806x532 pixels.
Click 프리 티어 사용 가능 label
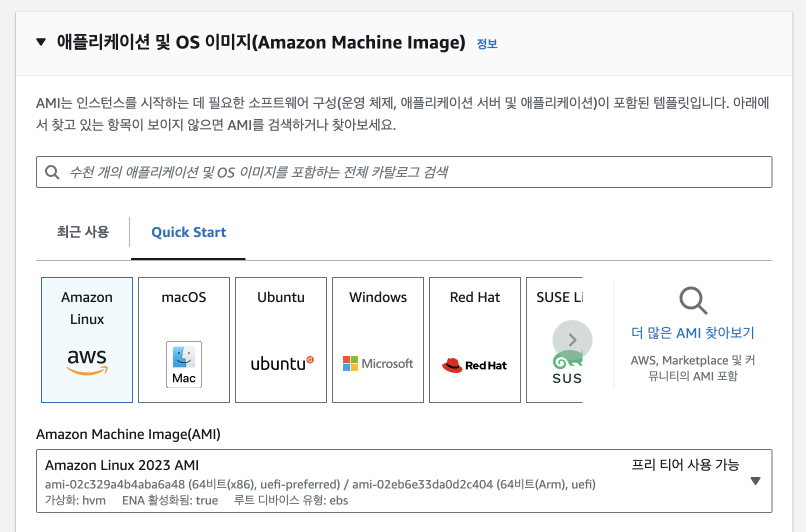click(685, 465)
